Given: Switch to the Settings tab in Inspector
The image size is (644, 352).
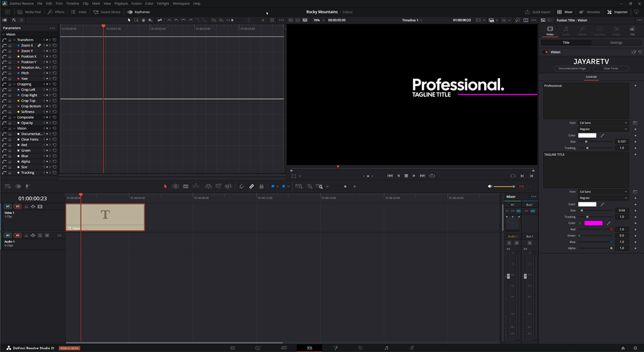Looking at the screenshot, I should click(x=616, y=43).
